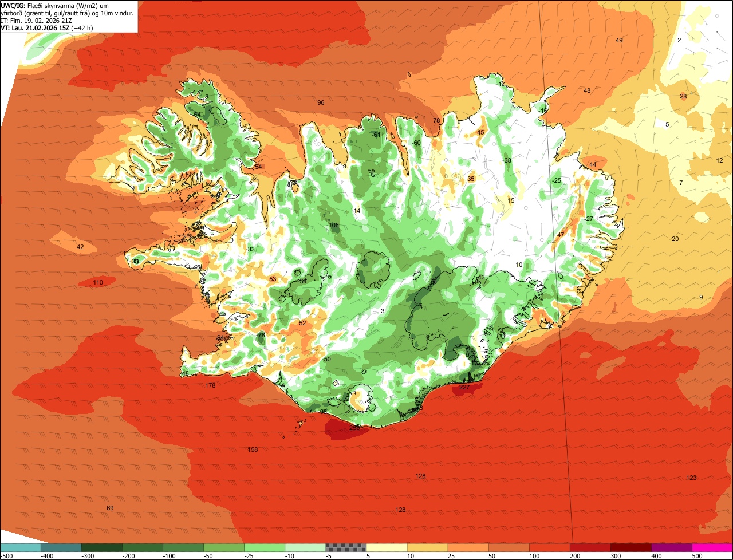This screenshot has height=560, width=733.
Task: Click the map value -106 over central Iceland
Action: pyautogui.click(x=333, y=225)
